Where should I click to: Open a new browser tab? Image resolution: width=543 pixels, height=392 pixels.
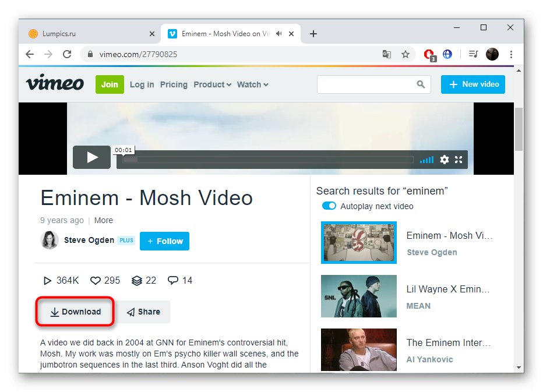(x=313, y=34)
